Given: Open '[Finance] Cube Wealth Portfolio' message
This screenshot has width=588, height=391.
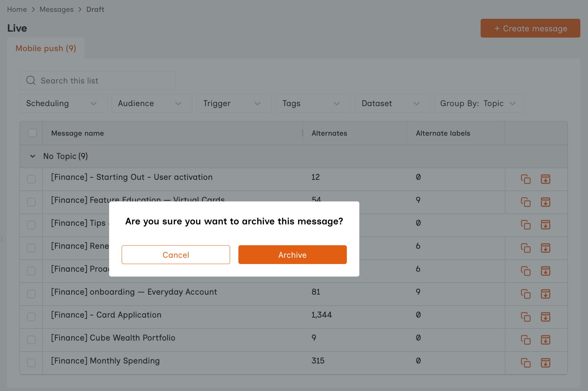Looking at the screenshot, I should coord(113,338).
